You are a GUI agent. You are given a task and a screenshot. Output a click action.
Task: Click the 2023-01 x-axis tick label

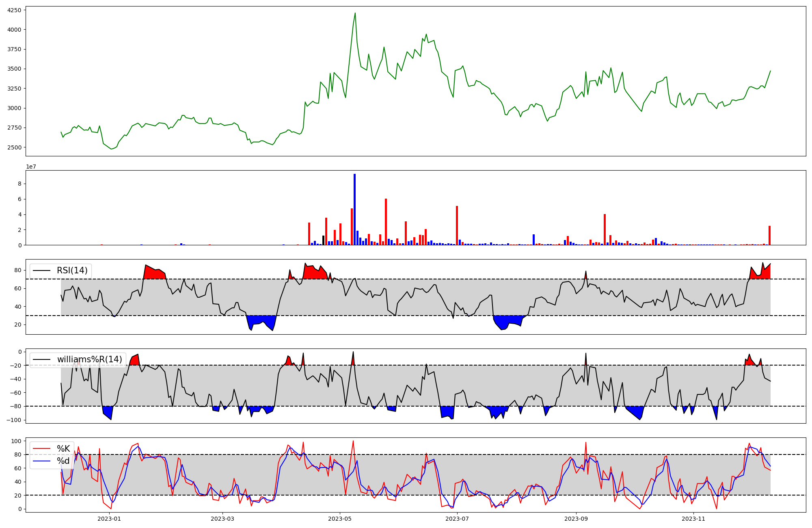coord(109,519)
